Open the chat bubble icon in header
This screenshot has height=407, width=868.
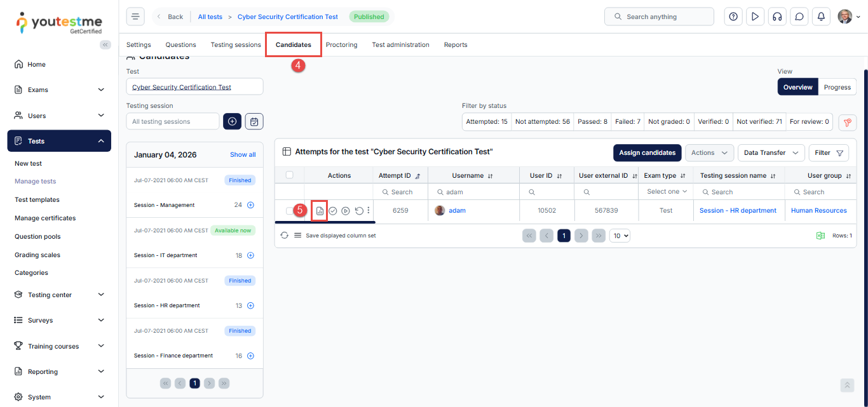coord(799,17)
